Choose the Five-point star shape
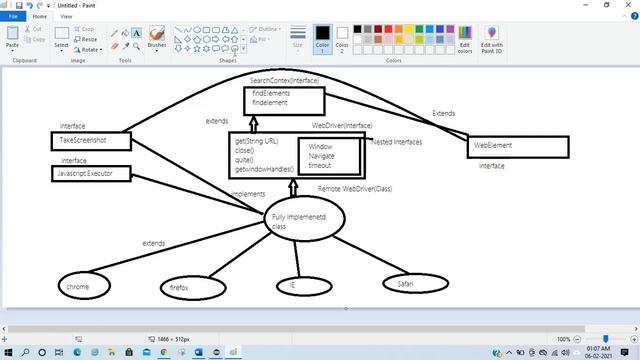This screenshot has height=360, width=640. tap(197, 49)
